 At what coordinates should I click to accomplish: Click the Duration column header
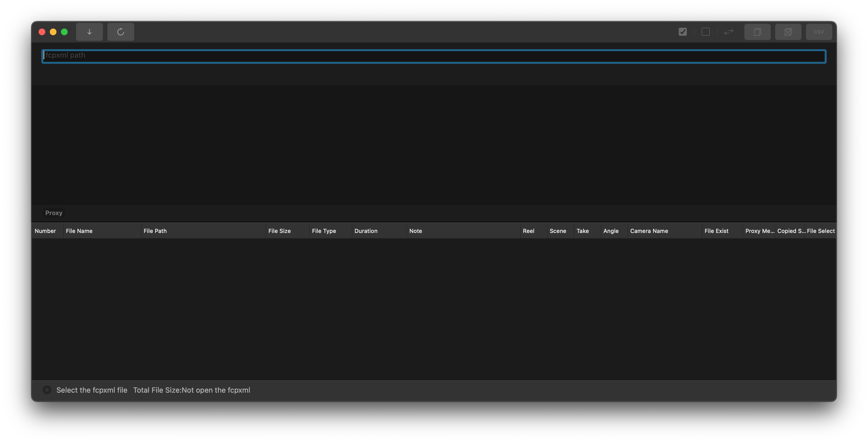coord(365,231)
